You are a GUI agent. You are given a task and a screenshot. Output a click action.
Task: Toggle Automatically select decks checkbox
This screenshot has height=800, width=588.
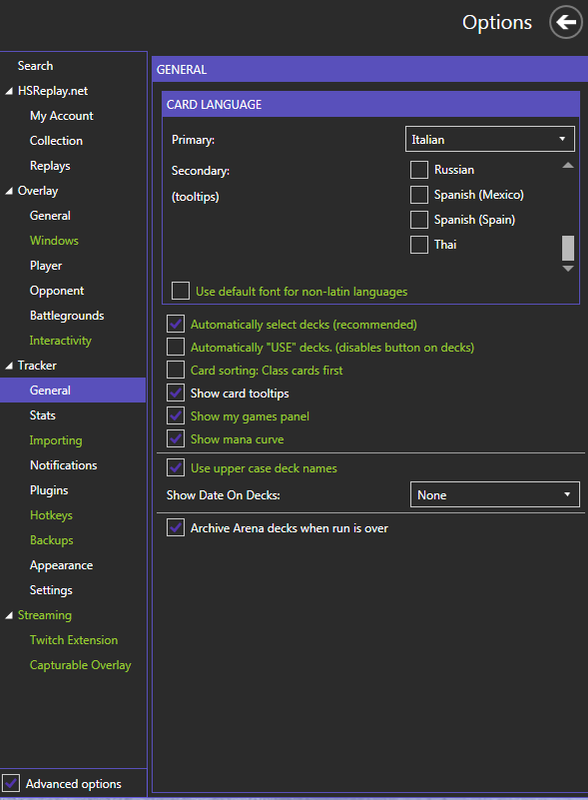176,324
